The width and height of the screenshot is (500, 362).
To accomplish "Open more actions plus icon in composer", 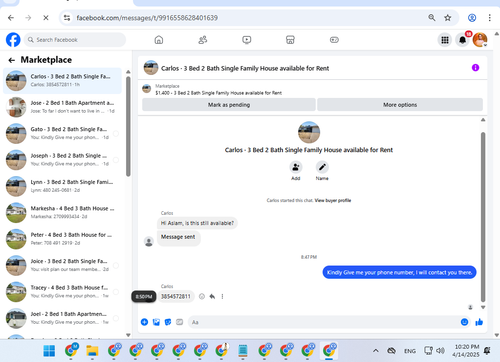I will coord(144,322).
